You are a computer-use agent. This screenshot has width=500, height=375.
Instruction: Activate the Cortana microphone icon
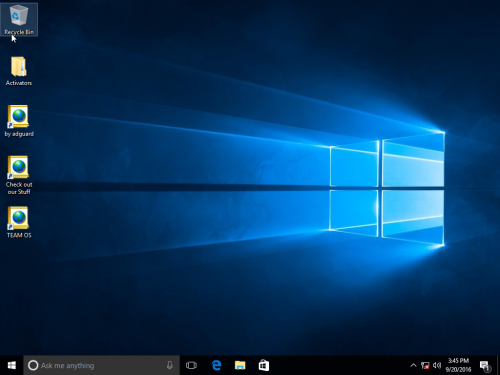pyautogui.click(x=170, y=365)
